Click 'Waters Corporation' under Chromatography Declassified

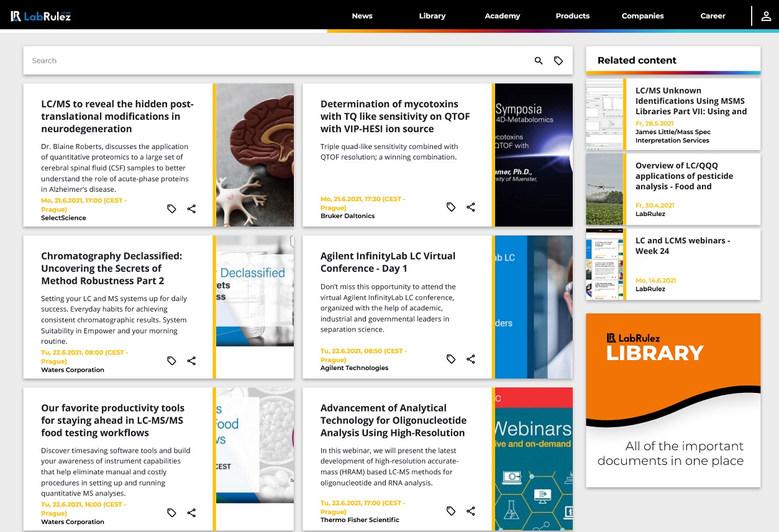(73, 370)
